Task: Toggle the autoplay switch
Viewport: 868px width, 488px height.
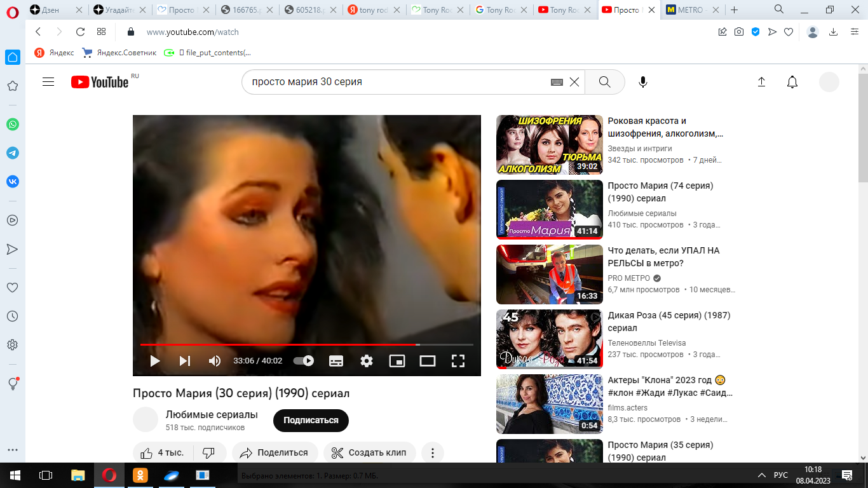Action: tap(304, 361)
